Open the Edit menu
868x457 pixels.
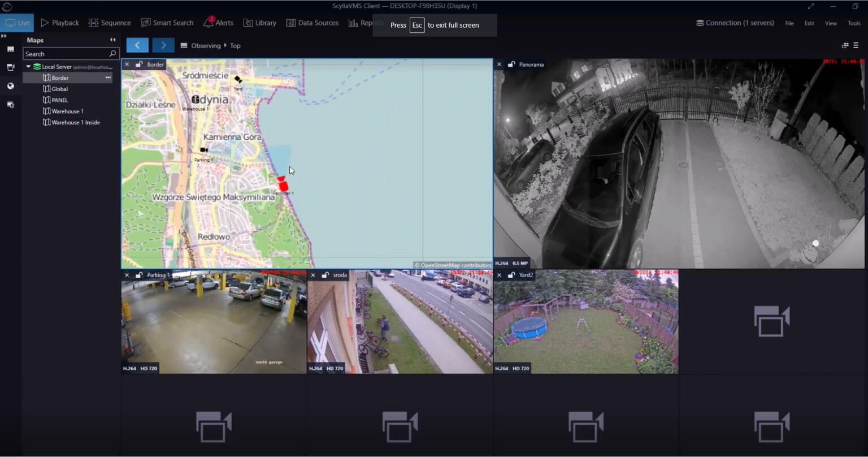[x=809, y=23]
